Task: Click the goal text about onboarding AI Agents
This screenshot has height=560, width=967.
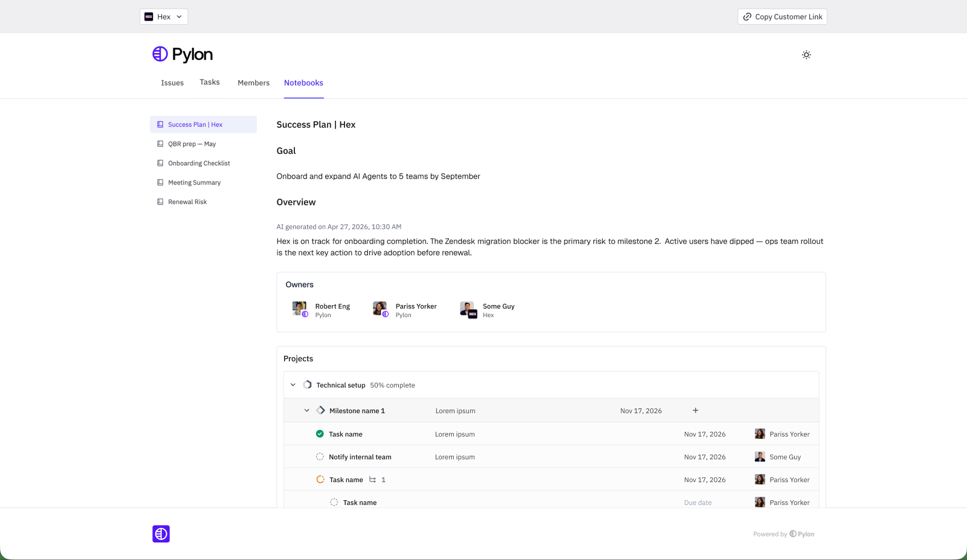Action: 378,176
